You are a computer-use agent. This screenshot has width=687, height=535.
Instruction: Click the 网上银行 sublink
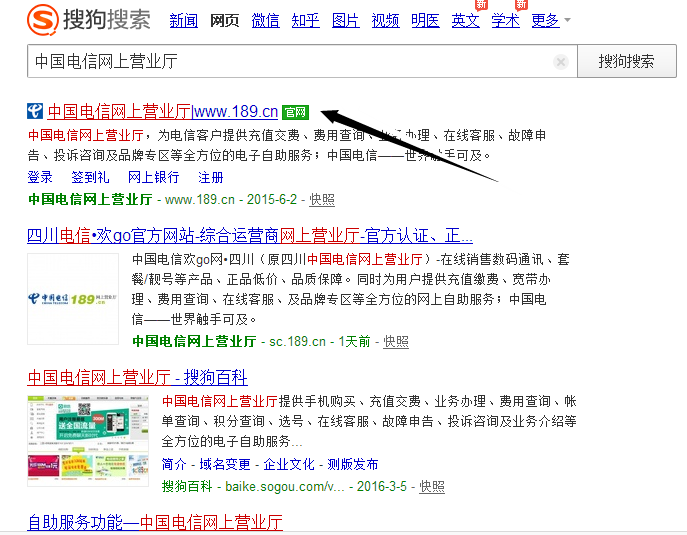pos(154,177)
